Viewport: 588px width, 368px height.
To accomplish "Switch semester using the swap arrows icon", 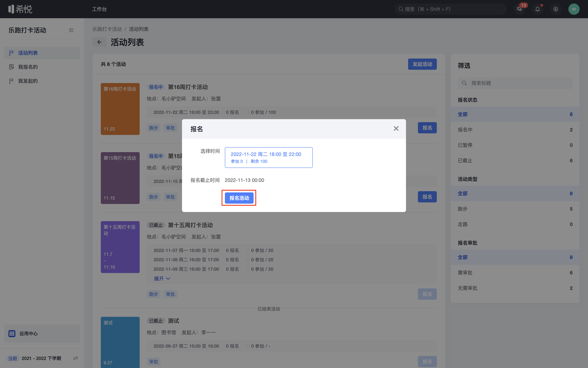I will [76, 358].
